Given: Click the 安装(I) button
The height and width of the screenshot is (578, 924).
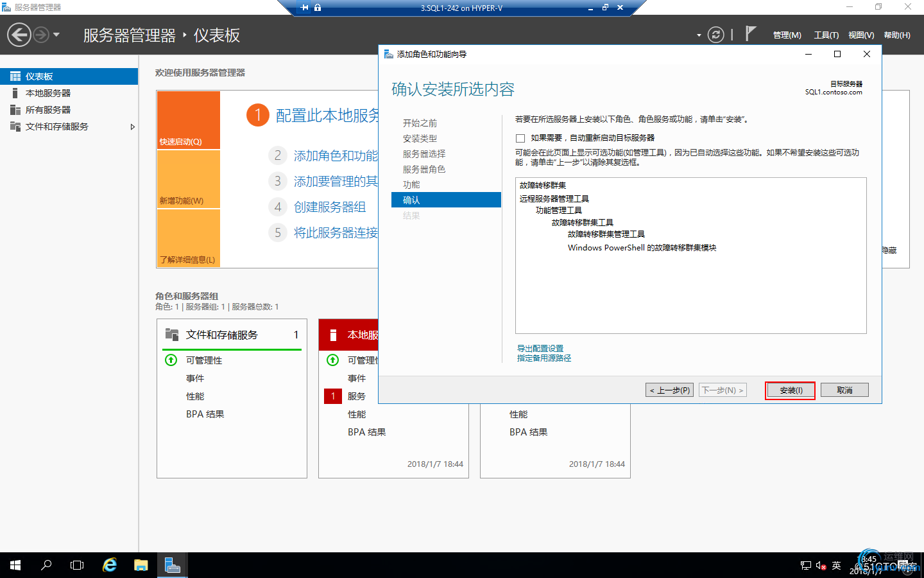Looking at the screenshot, I should pyautogui.click(x=791, y=390).
